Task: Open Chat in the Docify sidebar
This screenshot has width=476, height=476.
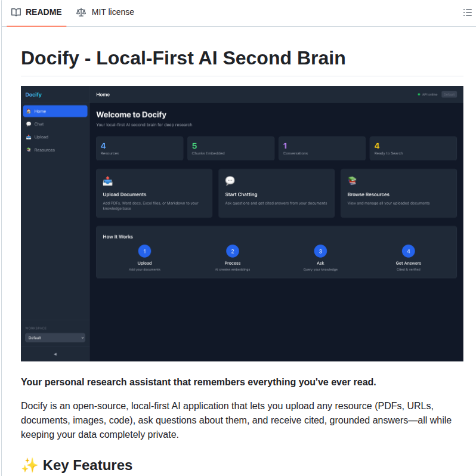Action: 55,124
